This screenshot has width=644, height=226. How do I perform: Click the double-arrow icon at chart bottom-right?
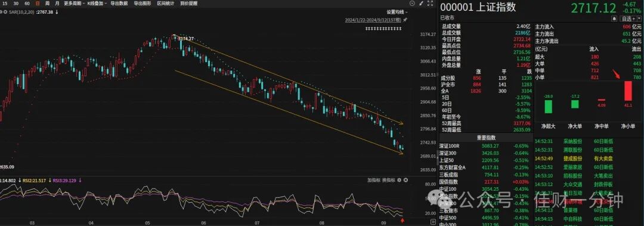434,222
